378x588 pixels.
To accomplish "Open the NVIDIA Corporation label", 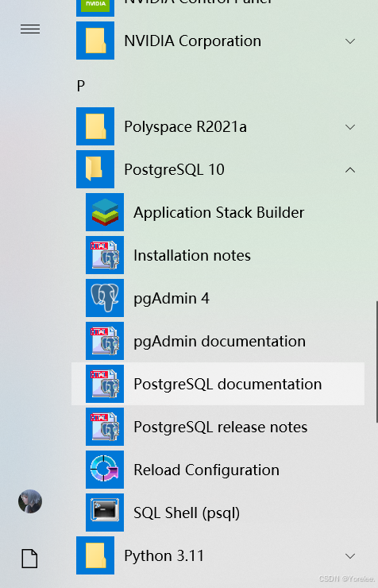I will click(192, 41).
